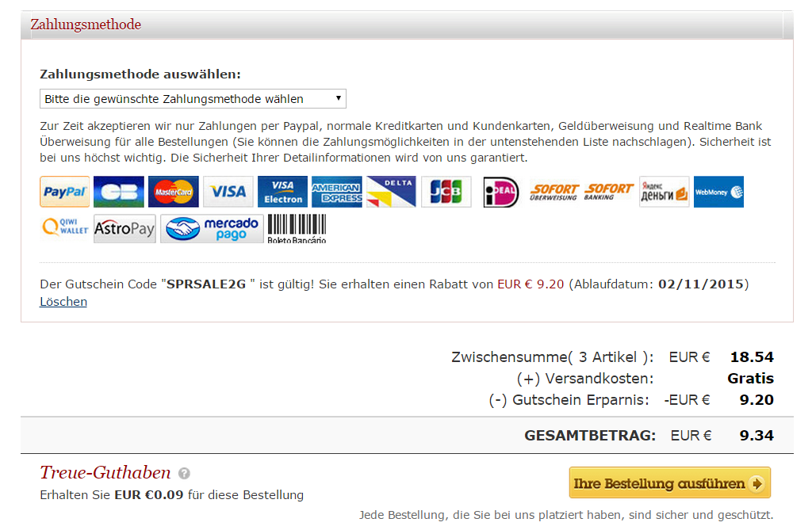Click the iDEAL payment logo
Screen dimensions: 812x530
coord(500,192)
